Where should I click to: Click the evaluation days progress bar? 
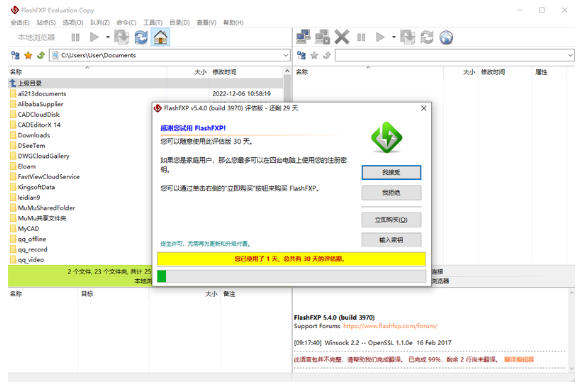(291, 276)
